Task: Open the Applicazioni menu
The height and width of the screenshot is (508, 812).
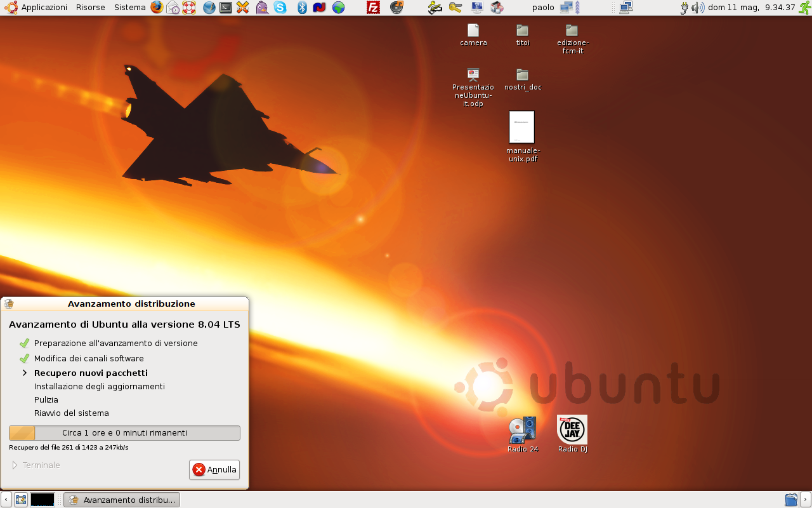Action: click(x=44, y=8)
